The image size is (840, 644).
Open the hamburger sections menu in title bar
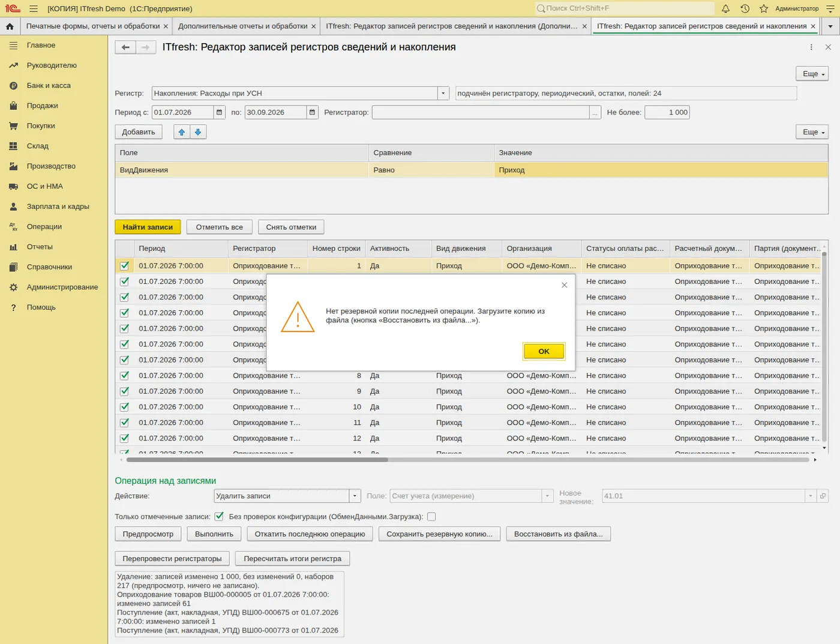point(34,8)
